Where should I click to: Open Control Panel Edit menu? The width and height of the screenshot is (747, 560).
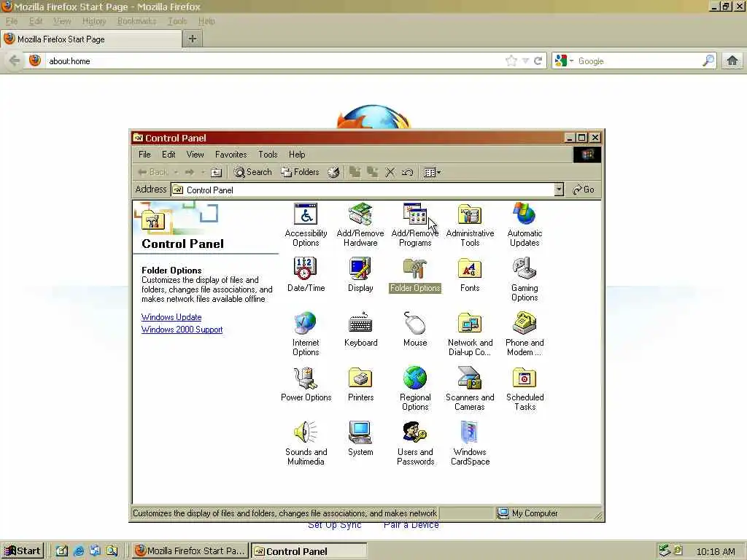click(169, 155)
